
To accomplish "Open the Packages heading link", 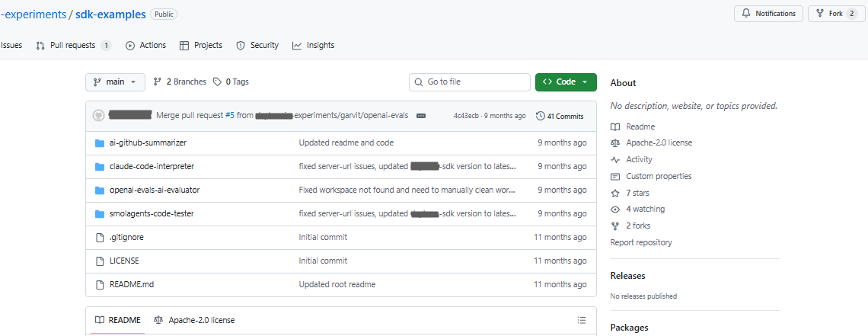I will (629, 328).
